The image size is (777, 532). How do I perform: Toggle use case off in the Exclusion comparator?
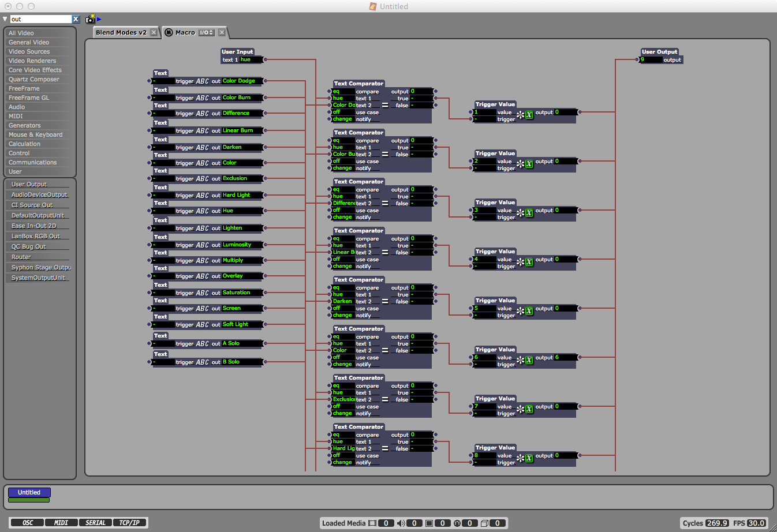point(343,406)
